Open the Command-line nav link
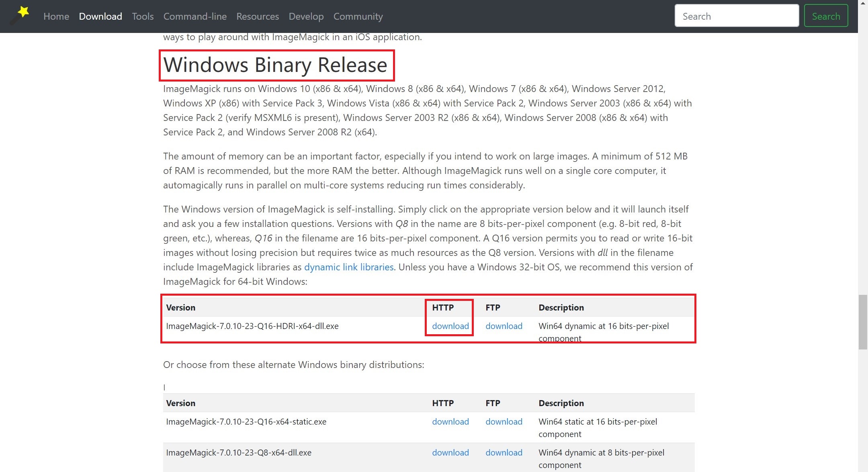868x472 pixels. 195,16
